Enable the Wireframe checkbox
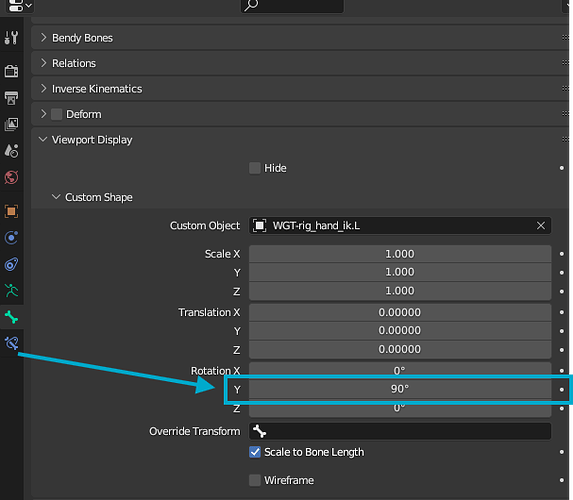573x500 pixels. (255, 480)
